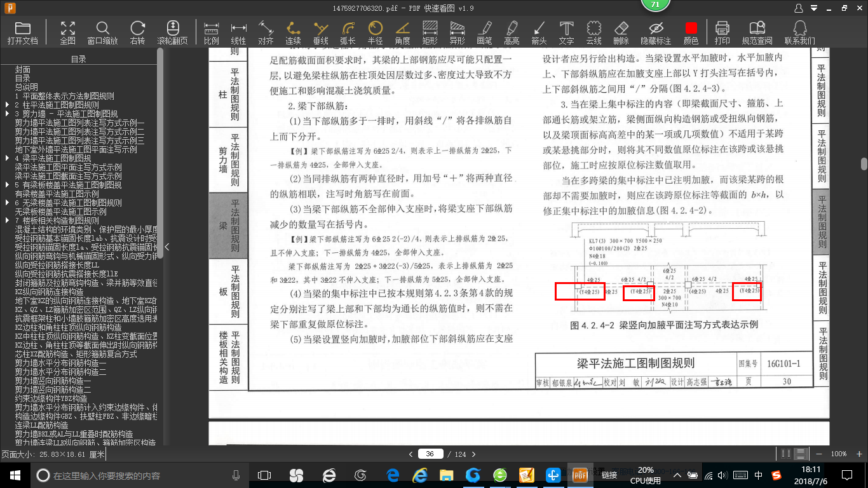
Task: Open 梁平法施工图平面注写方式示例 bookmark
Action: (69, 167)
